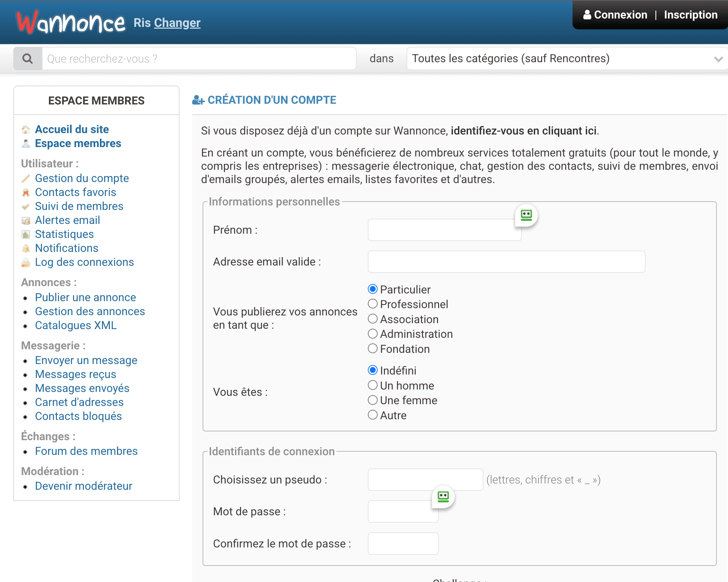Select the Association account type
The height and width of the screenshot is (582, 728).
pos(373,319)
